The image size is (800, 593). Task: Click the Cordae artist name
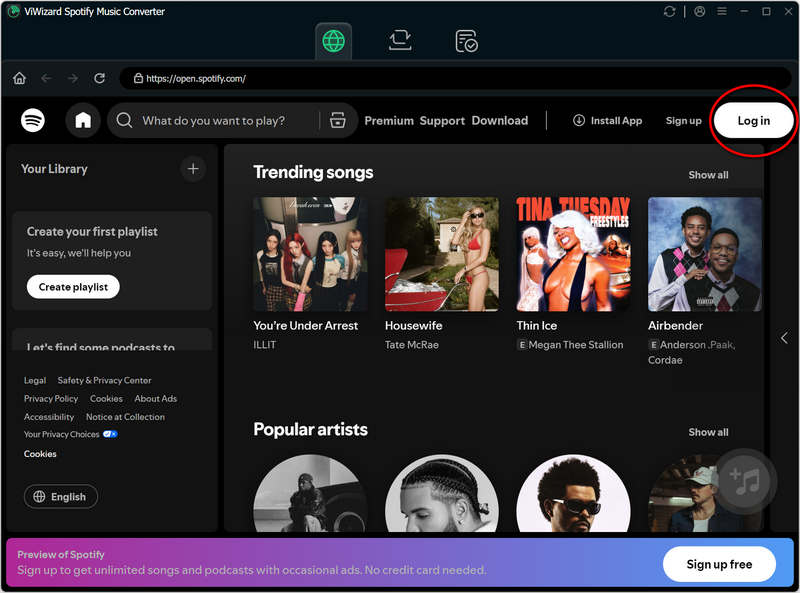coord(665,360)
